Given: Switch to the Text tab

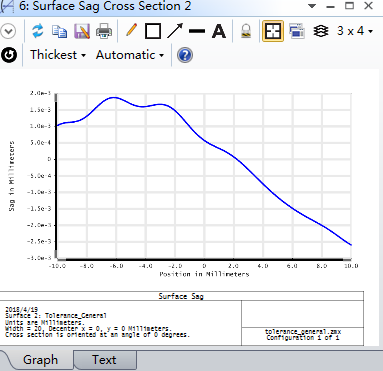Looking at the screenshot, I should (104, 360).
